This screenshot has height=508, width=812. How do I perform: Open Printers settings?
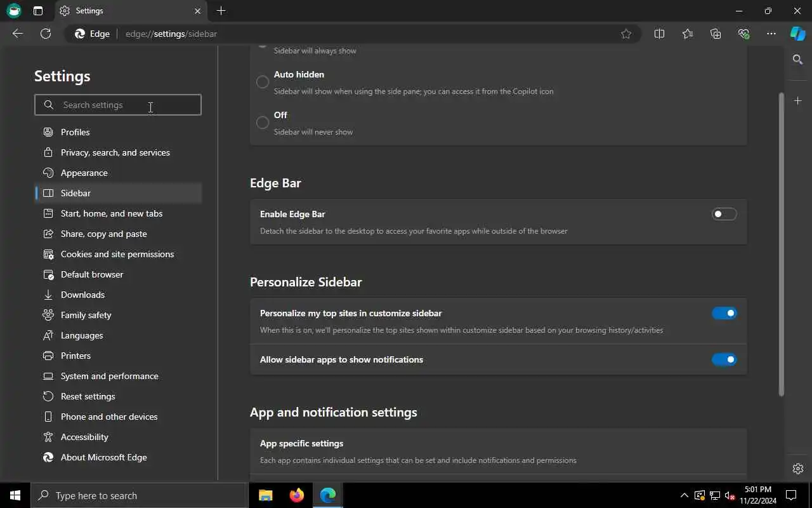coord(118,356)
